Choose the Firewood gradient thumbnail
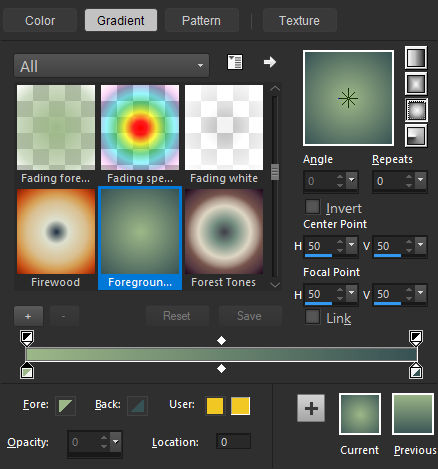 tap(56, 238)
